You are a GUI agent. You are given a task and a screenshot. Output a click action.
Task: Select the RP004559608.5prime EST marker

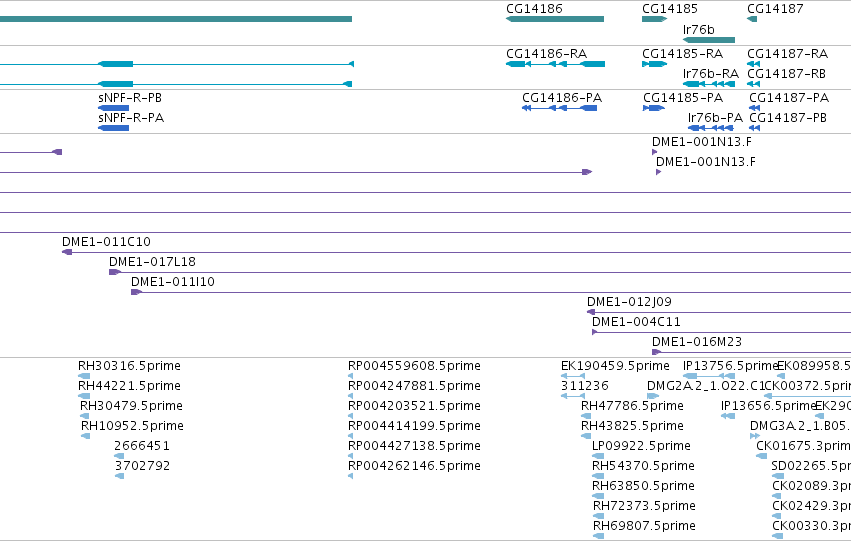point(351,376)
